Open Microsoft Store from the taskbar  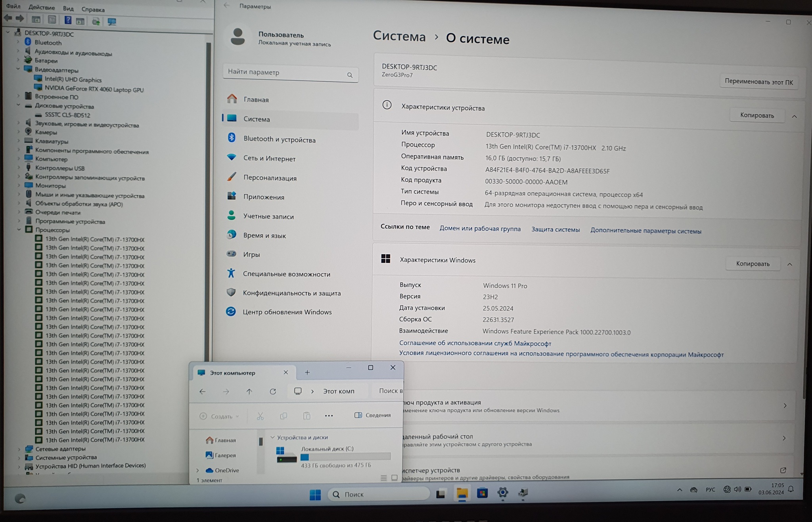[482, 493]
